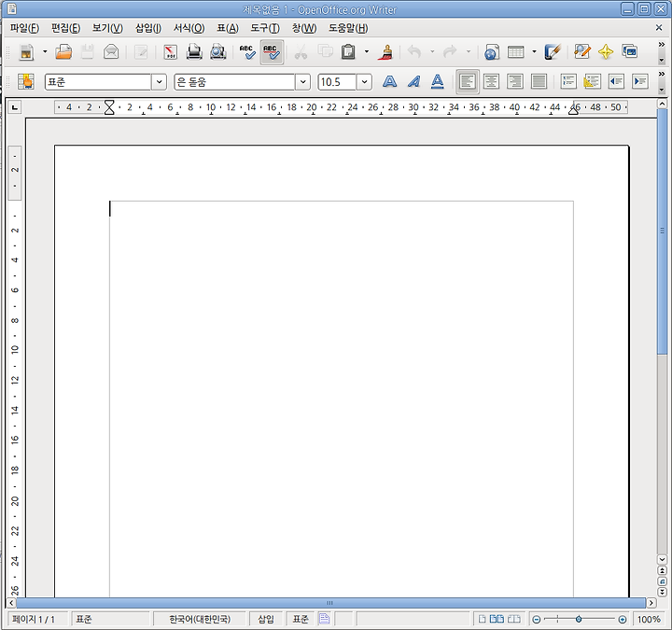Open the paragraph style 표준 dropdown
The image size is (672, 630).
click(159, 81)
